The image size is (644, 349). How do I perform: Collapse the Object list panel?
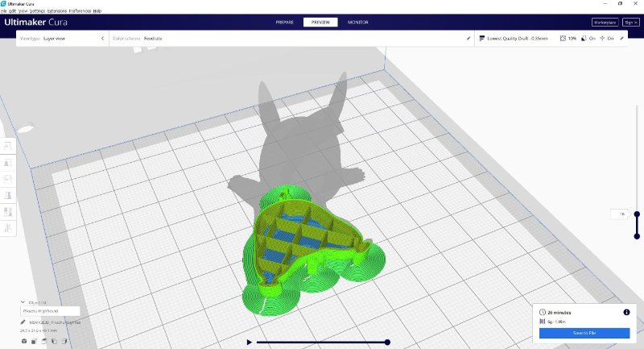point(23,302)
